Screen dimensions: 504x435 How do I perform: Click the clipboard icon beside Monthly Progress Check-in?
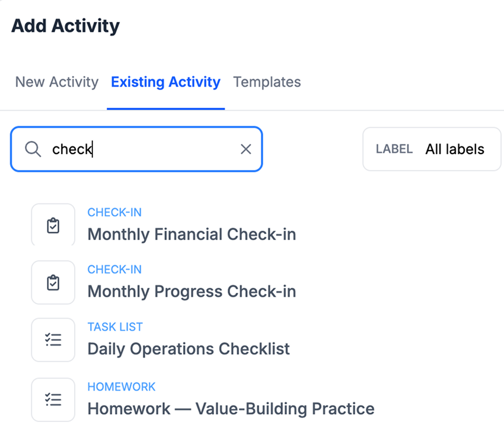click(x=53, y=282)
